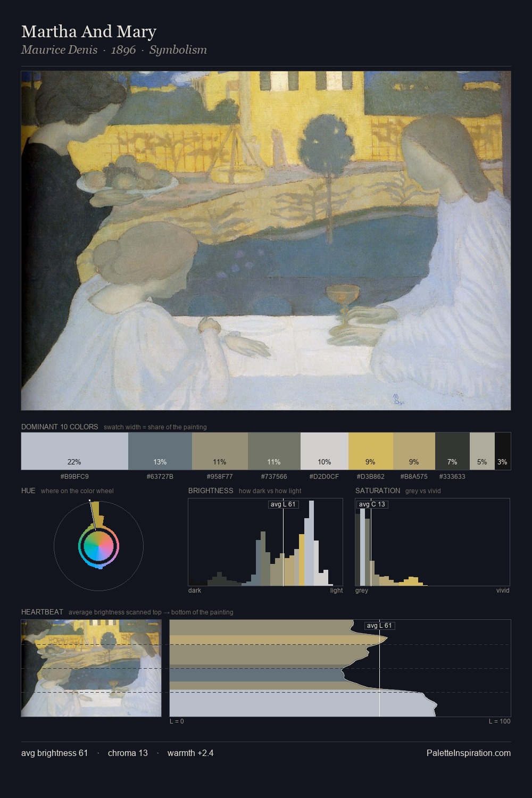Click the HEARTBEAT section heading
The height and width of the screenshot is (798, 532).
coord(42,612)
